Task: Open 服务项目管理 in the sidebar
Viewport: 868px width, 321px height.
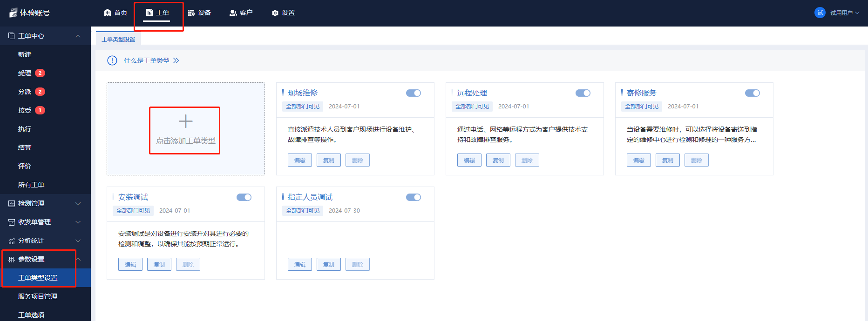Action: point(38,296)
